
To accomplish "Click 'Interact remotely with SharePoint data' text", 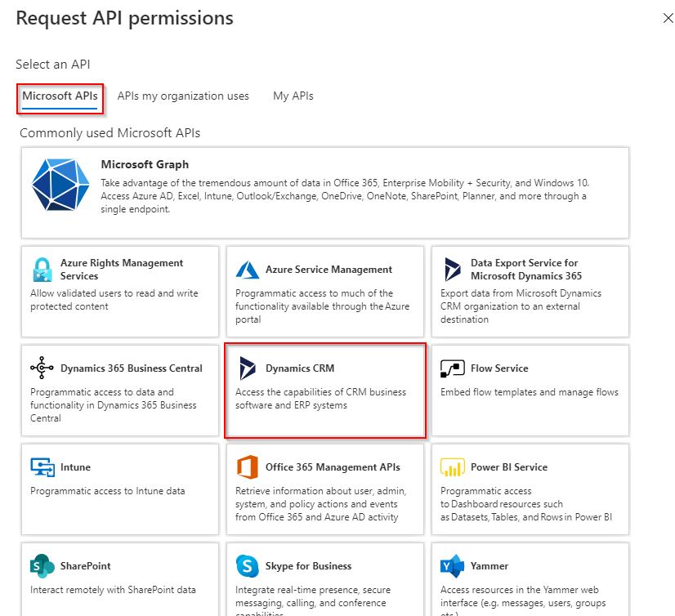I will pyautogui.click(x=113, y=590).
